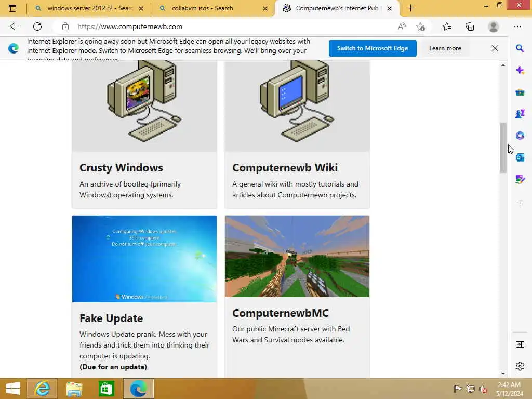
Task: Click the Learn more button
Action: tap(445, 48)
